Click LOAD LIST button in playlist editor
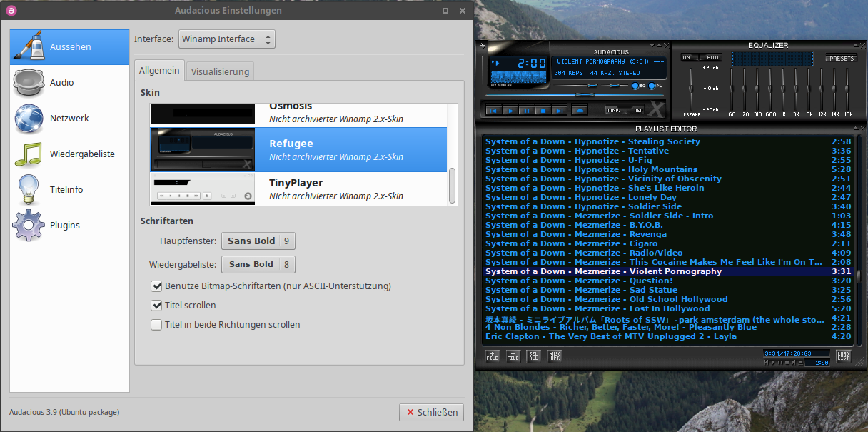Image resolution: width=868 pixels, height=432 pixels. tap(844, 356)
